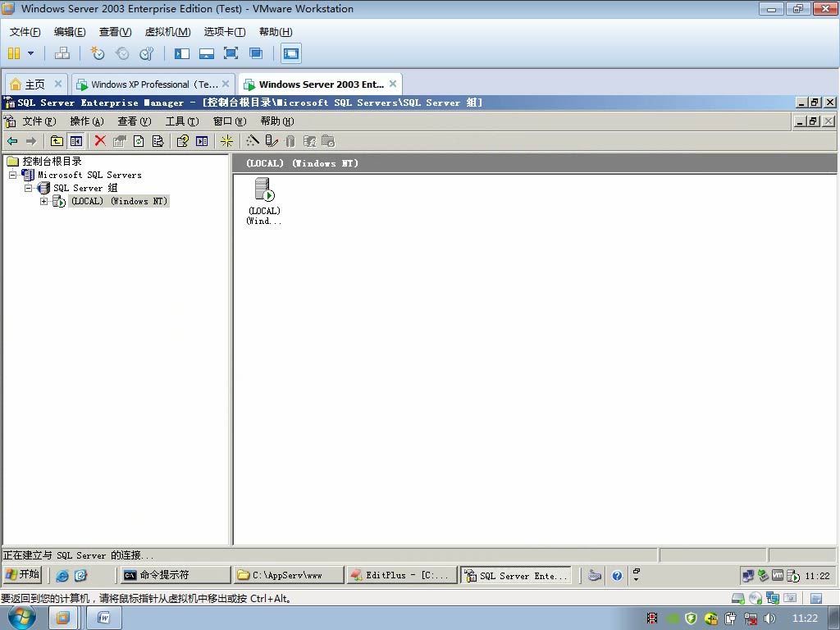Open Properties icon in Enterprise Manager toolbar
The height and width of the screenshot is (630, 840).
pos(119,141)
